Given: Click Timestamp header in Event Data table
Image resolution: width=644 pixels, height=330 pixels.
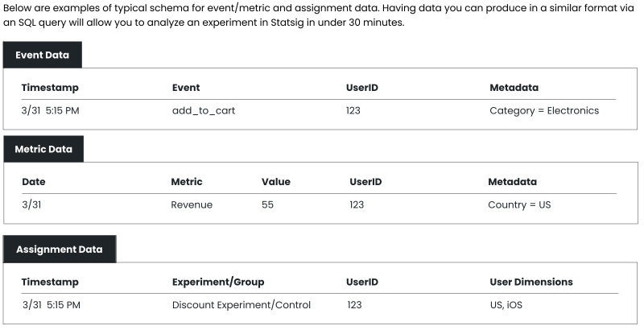Looking at the screenshot, I should point(50,88).
